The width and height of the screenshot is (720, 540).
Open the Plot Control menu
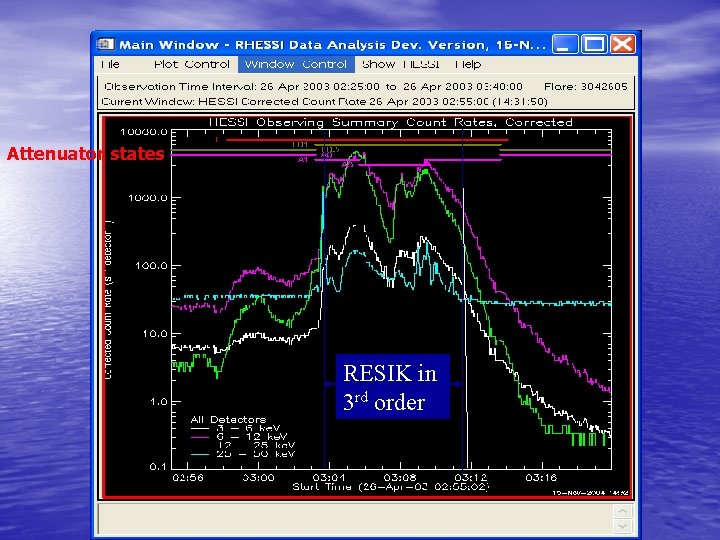point(191,64)
